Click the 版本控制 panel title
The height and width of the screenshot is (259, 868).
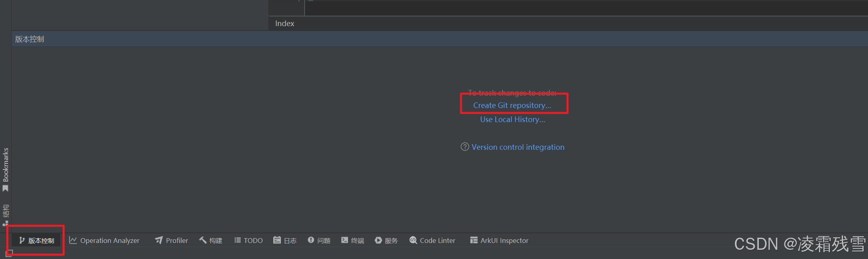coord(30,39)
